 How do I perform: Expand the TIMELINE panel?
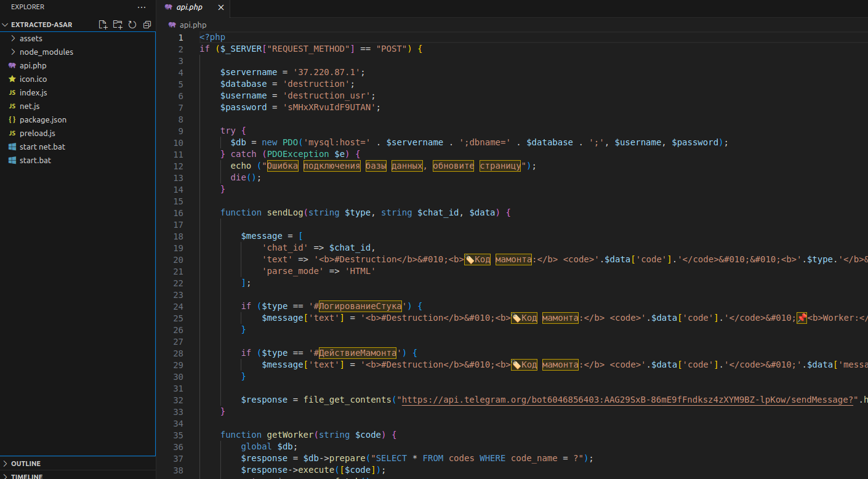click(6, 476)
